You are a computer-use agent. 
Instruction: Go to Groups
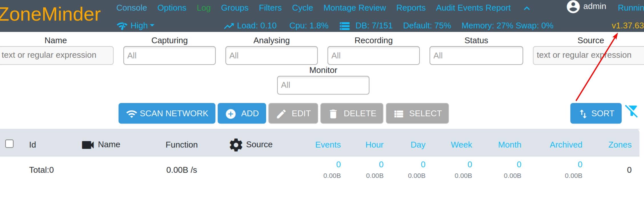tap(235, 8)
